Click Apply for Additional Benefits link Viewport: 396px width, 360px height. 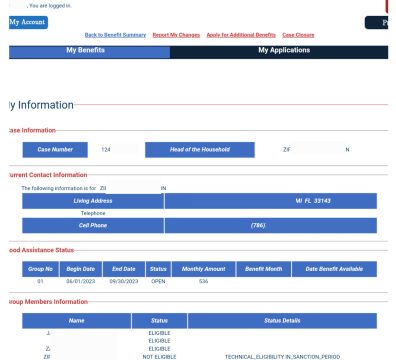241,35
